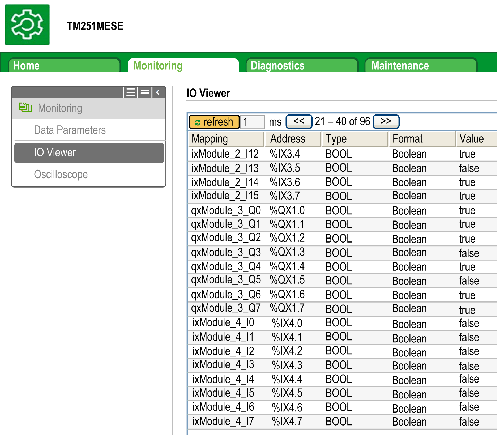This screenshot has height=442, width=504.
Task: Open the Home tab
Action: [64, 66]
